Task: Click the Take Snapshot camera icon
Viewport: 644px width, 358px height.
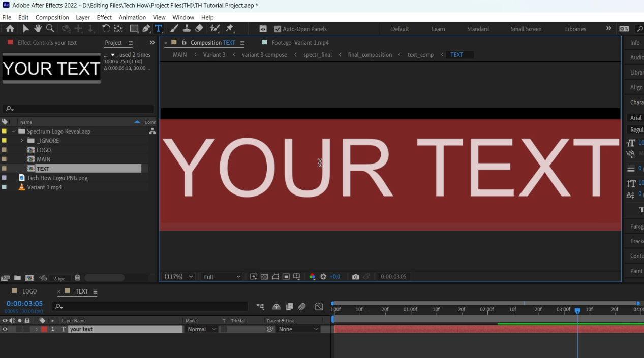Action: coord(355,277)
